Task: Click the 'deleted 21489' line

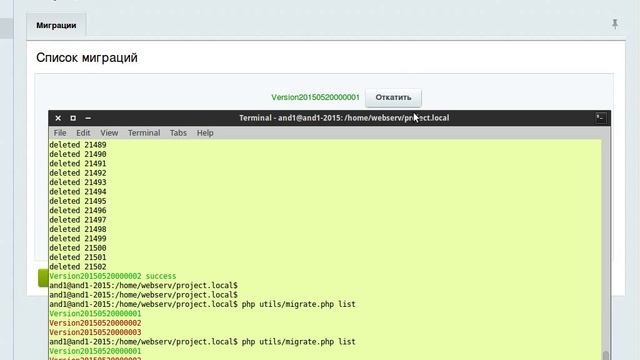Action: (78, 145)
